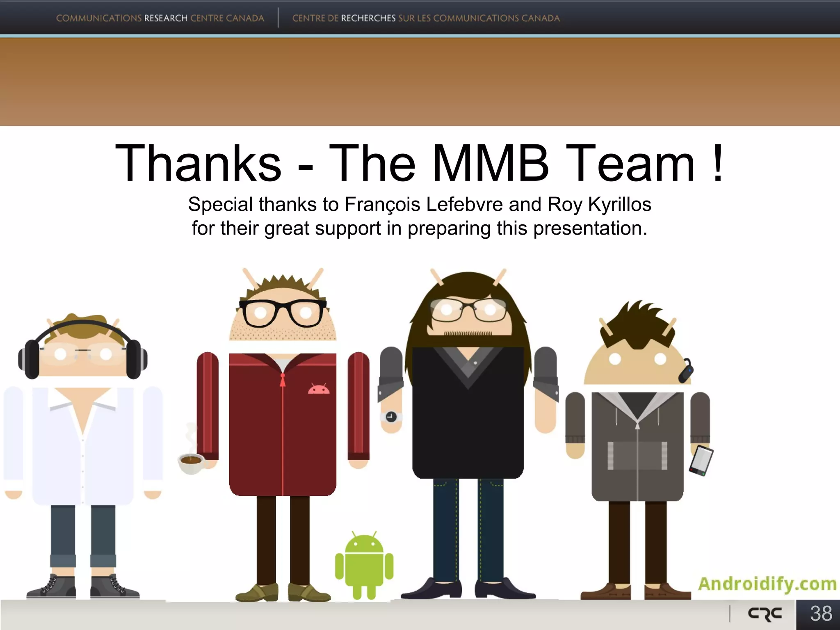Click the CRC logo in the footer
840x630 pixels.
point(765,614)
